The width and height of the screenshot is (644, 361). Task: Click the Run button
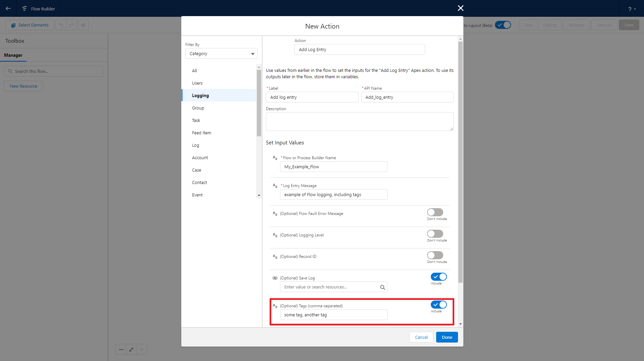528,25
